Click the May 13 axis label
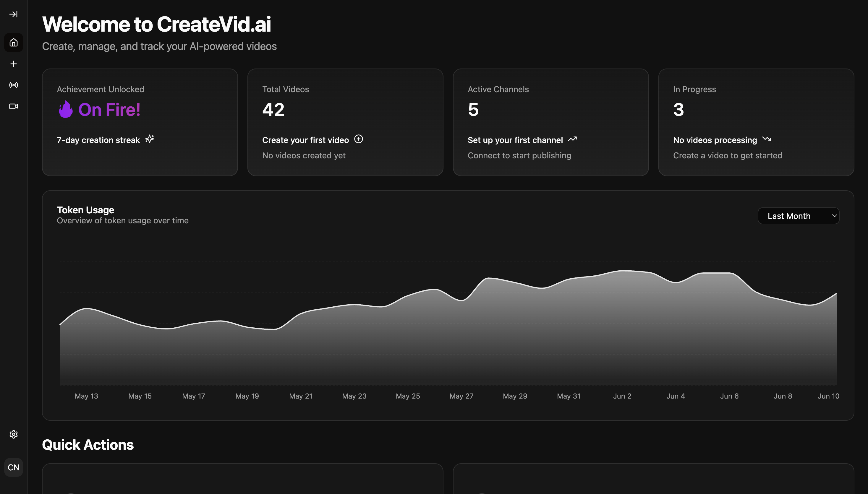The height and width of the screenshot is (494, 868). 86,396
